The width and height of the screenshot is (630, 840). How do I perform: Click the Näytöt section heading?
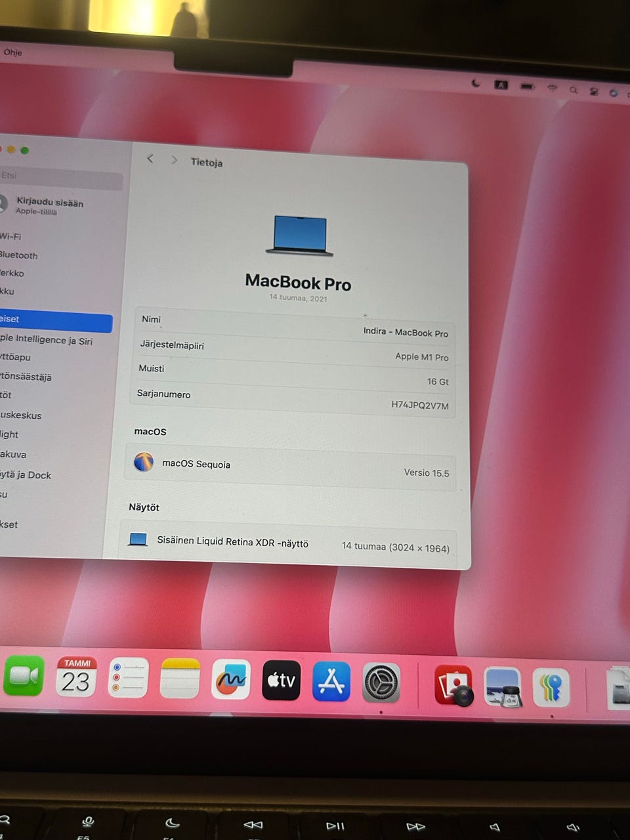144,507
